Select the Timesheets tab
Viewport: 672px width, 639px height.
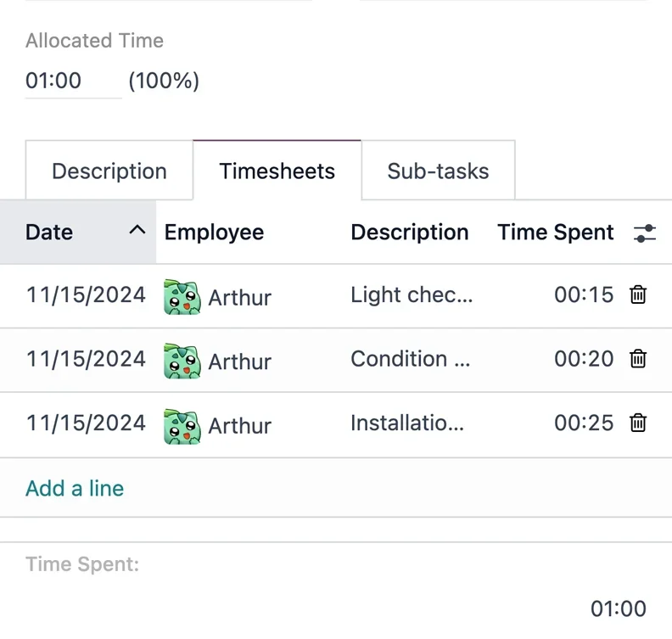(277, 171)
